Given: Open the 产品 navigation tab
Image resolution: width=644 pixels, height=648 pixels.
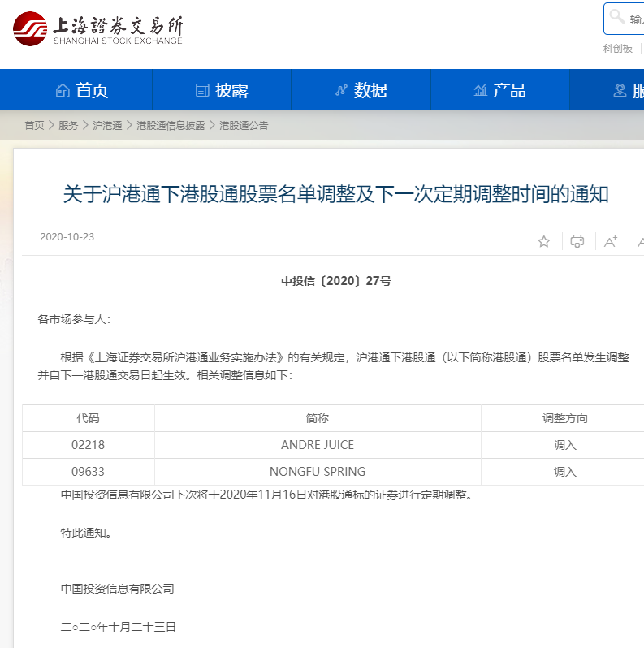Looking at the screenshot, I should (x=500, y=90).
